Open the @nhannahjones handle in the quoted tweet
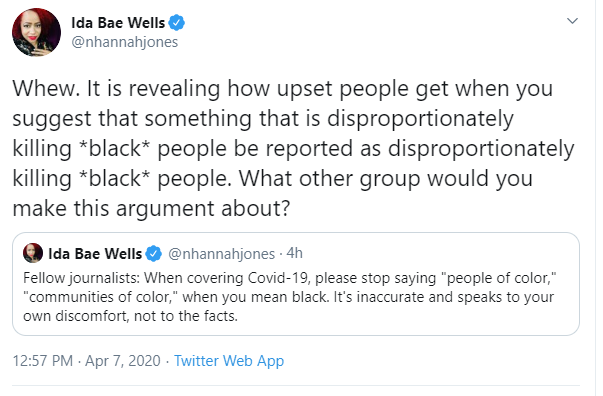The height and width of the screenshot is (396, 603). 222,254
